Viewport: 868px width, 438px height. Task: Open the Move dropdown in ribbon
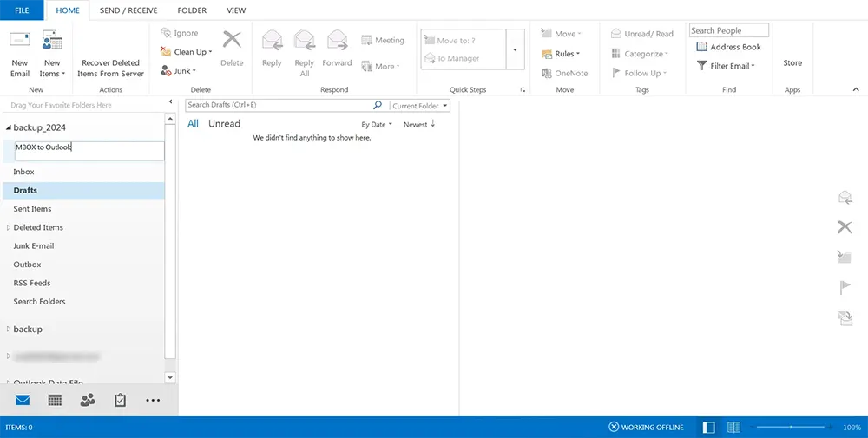pos(560,34)
